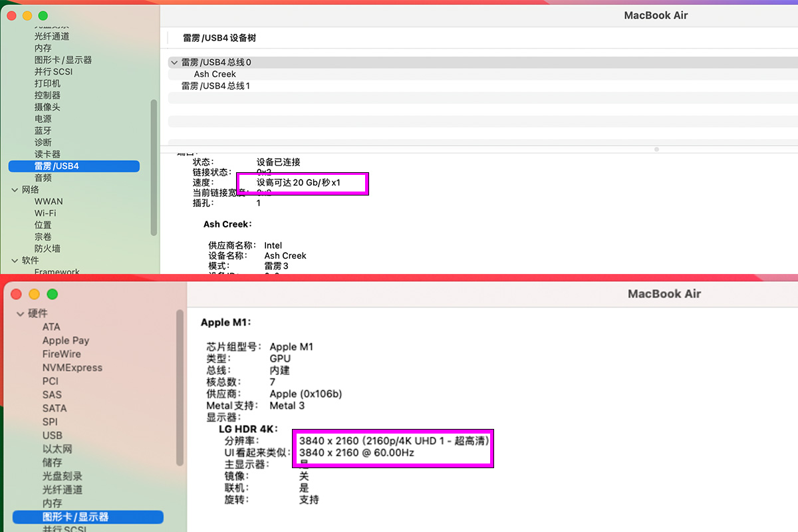Collapse the 软件 sidebar section
The height and width of the screenshot is (532, 798).
tap(15, 260)
